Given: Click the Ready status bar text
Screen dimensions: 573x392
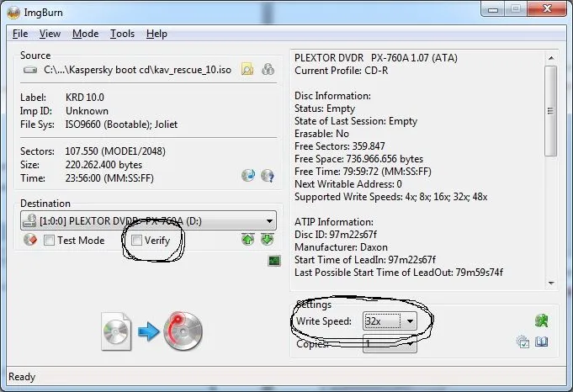Looking at the screenshot, I should tap(22, 376).
